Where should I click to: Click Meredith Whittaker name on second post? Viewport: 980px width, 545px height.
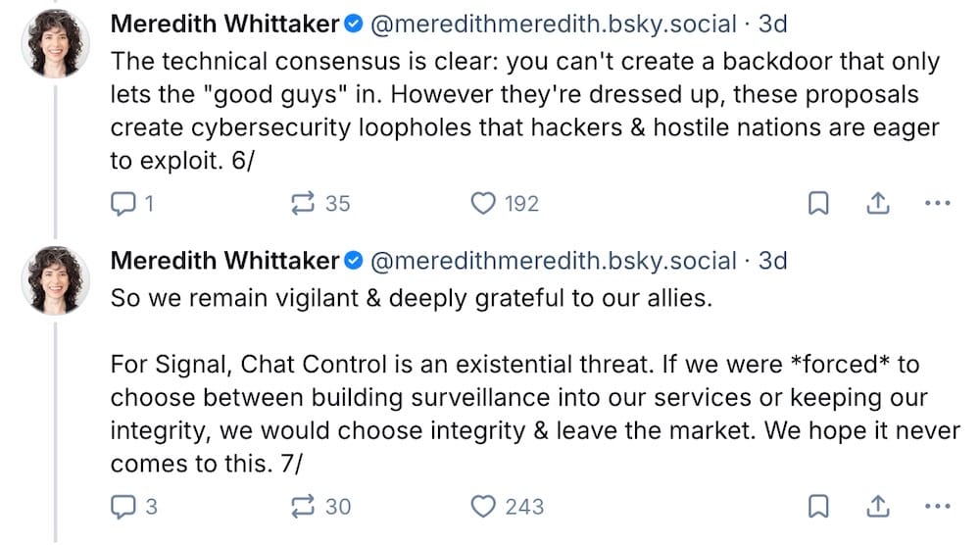224,261
